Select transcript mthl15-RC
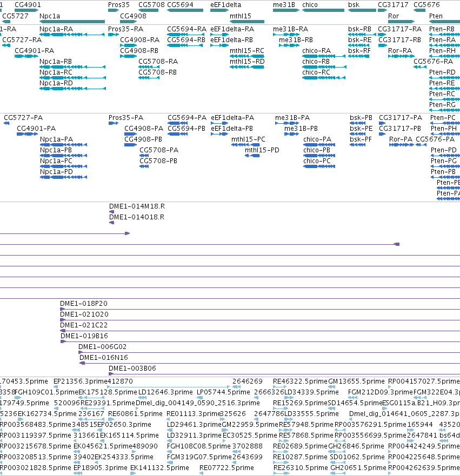The image size is (460, 476). coord(247,56)
